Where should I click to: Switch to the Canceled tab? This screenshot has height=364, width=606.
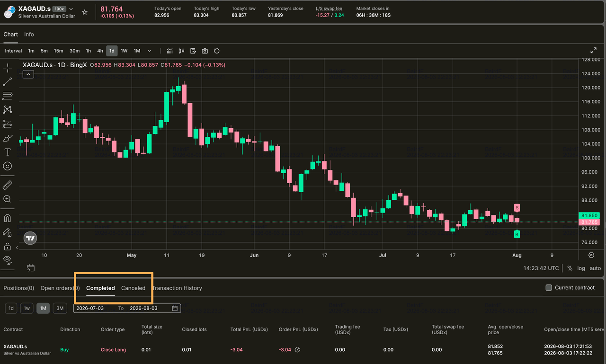(x=133, y=288)
